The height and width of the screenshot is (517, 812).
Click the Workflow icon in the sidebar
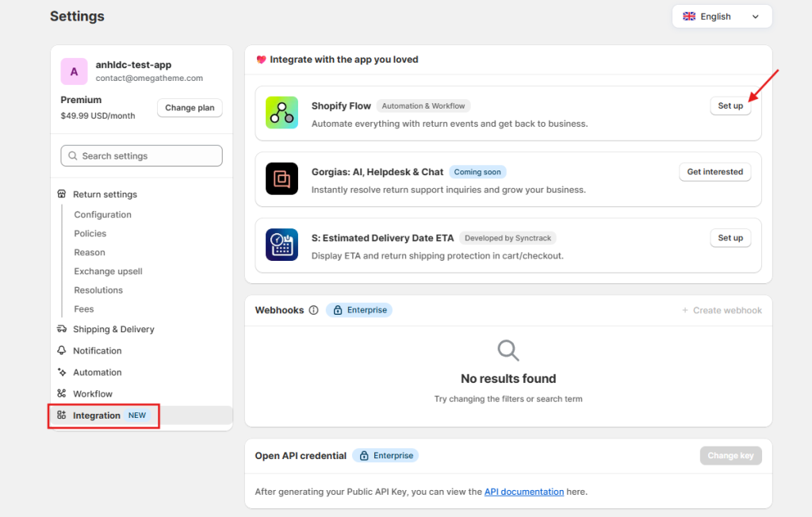[x=62, y=393]
